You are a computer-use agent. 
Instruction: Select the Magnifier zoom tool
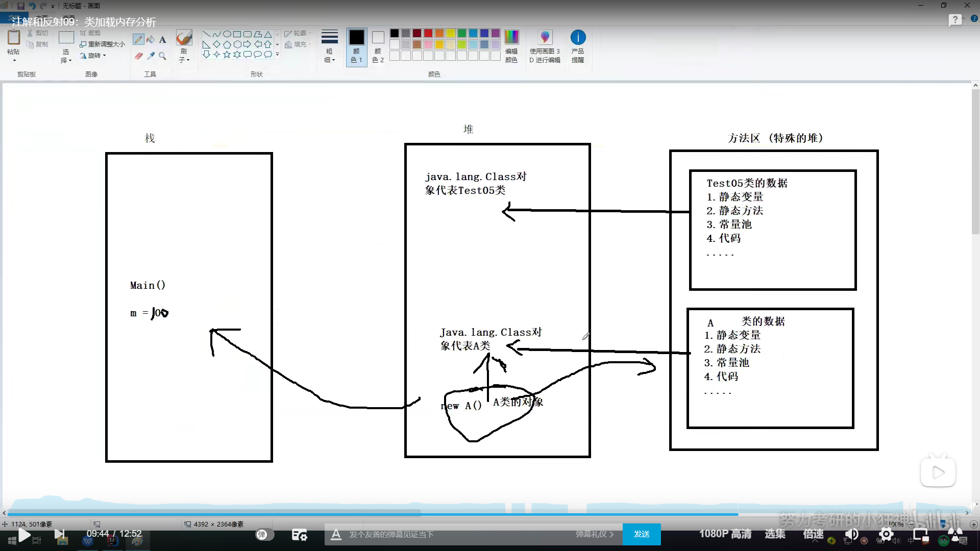pyautogui.click(x=163, y=56)
